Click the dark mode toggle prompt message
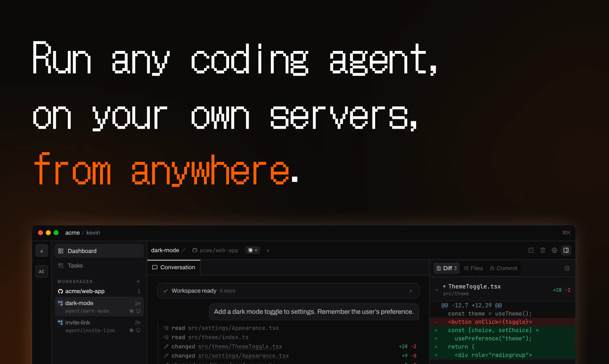Image resolution: width=609 pixels, height=364 pixels. 314,312
